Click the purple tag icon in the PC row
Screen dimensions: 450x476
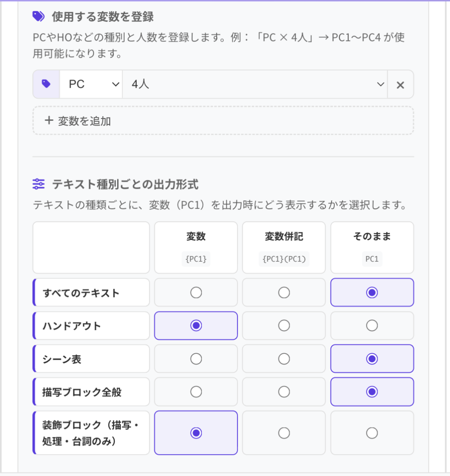[46, 84]
